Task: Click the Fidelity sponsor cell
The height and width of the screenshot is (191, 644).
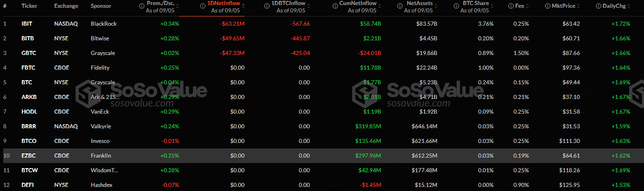Action: (x=100, y=67)
